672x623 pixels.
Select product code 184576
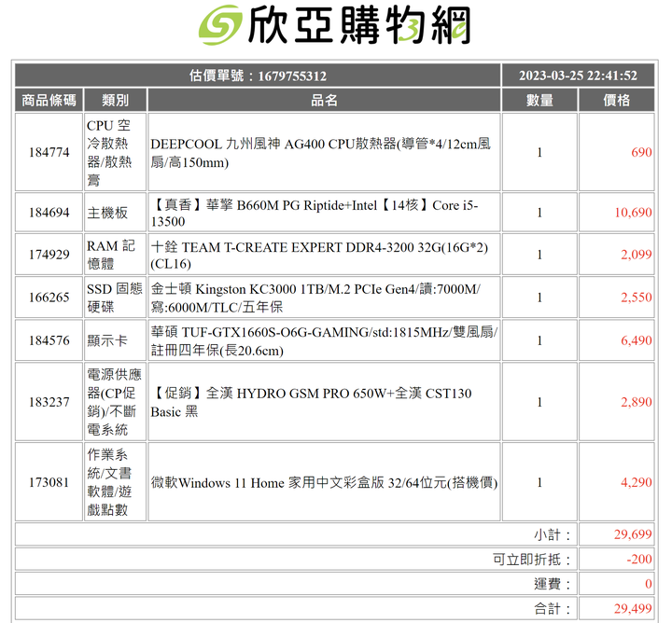pyautogui.click(x=49, y=340)
